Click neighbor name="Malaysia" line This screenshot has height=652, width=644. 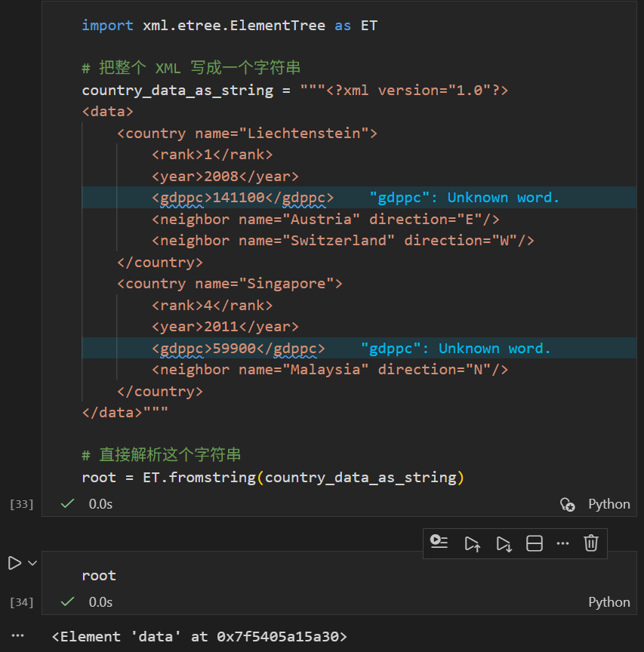330,370
